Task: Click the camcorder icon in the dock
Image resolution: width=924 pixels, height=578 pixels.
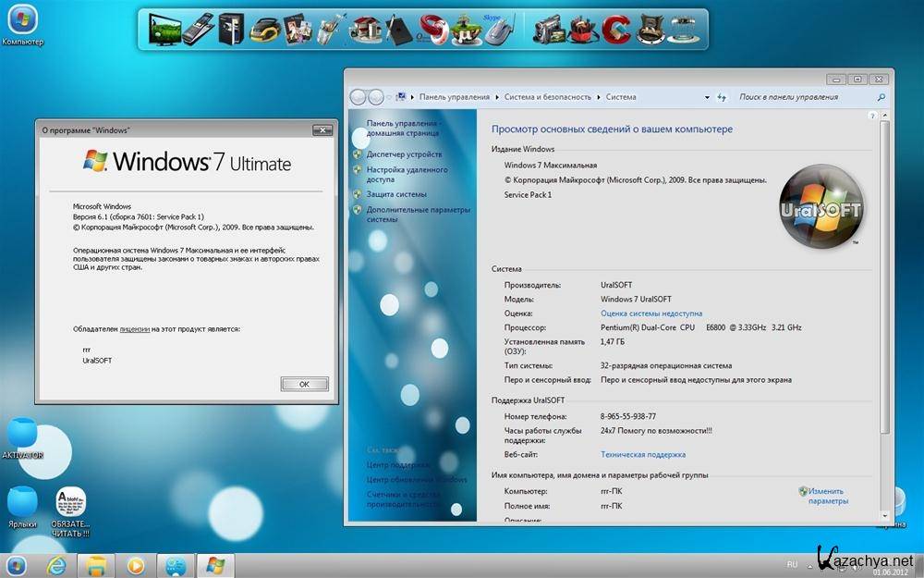Action: tap(546, 30)
